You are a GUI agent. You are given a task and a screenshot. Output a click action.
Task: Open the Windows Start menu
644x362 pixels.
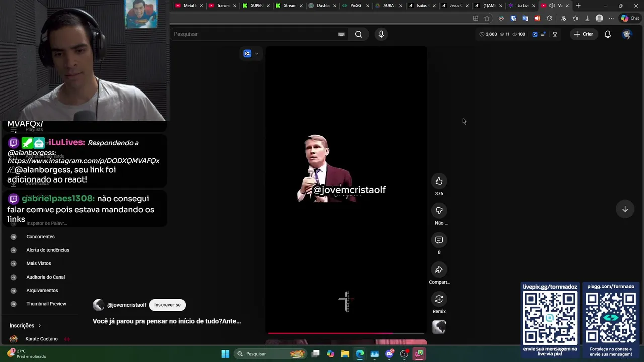(x=225, y=354)
